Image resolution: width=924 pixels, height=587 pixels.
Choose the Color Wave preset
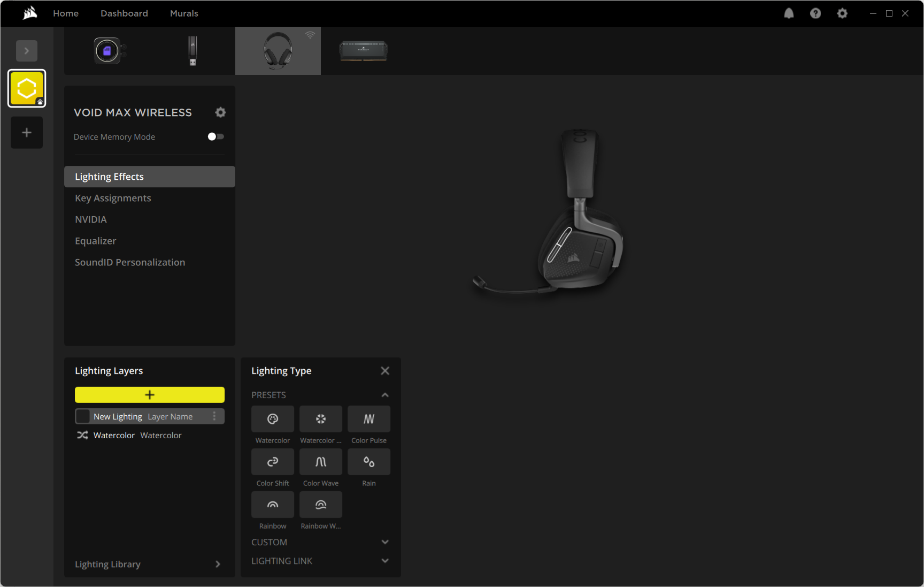click(321, 462)
